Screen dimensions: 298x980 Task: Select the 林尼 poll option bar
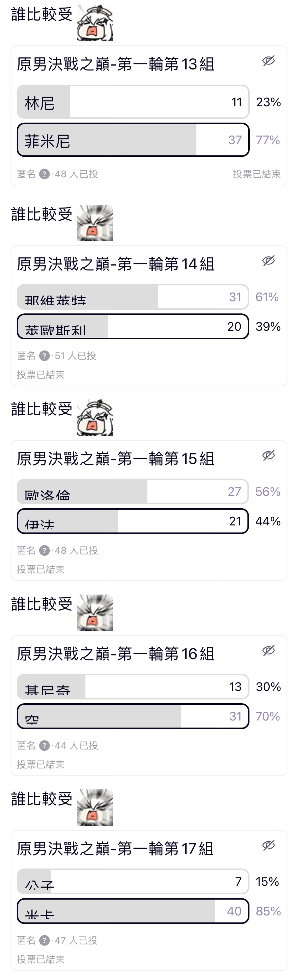point(133,102)
